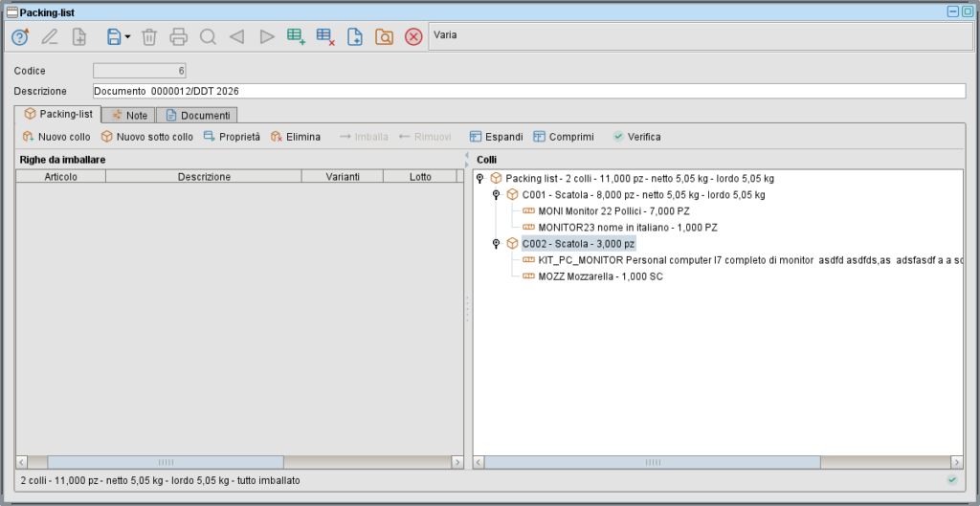Image resolution: width=980 pixels, height=506 pixels.
Task: Click the edit pencil toolbar icon
Action: click(x=50, y=37)
